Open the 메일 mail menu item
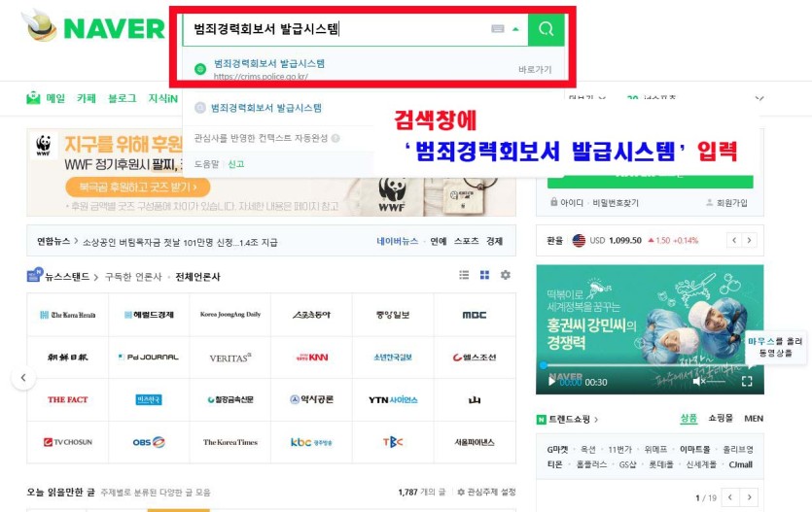This screenshot has width=812, height=512. click(47, 98)
